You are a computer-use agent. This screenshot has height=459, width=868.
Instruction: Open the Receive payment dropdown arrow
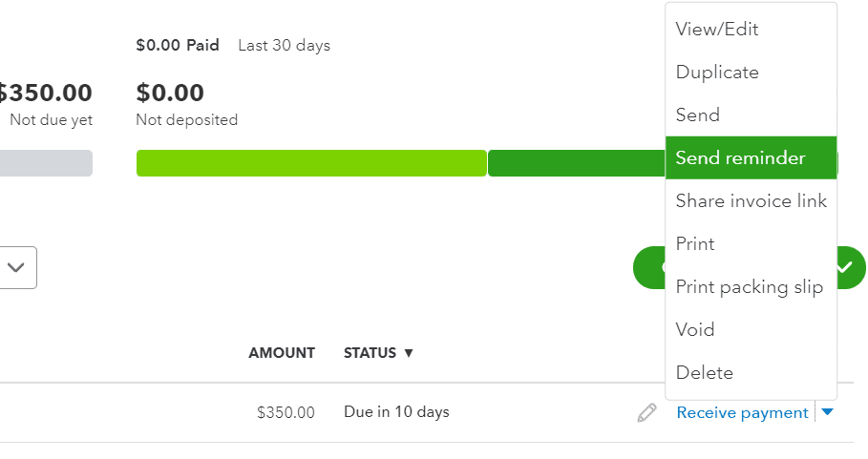pos(827,412)
